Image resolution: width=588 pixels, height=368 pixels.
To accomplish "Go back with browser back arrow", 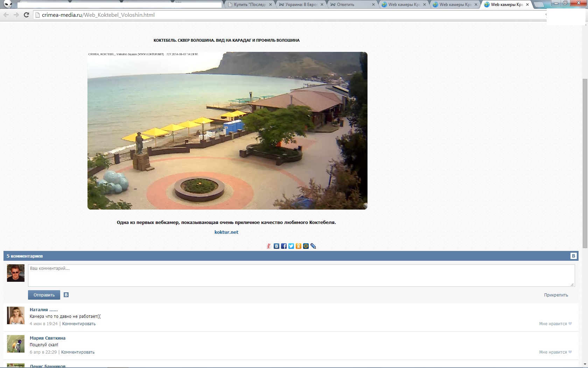I will point(6,15).
